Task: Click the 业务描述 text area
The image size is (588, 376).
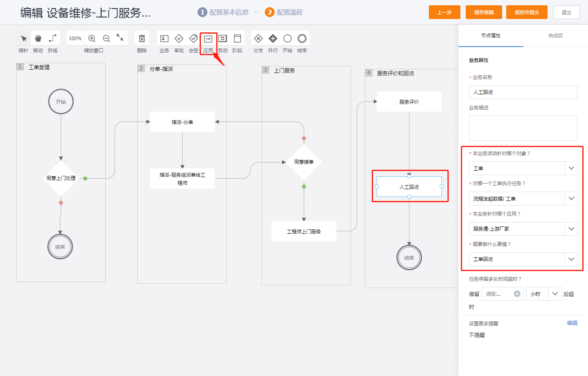Action: click(523, 128)
